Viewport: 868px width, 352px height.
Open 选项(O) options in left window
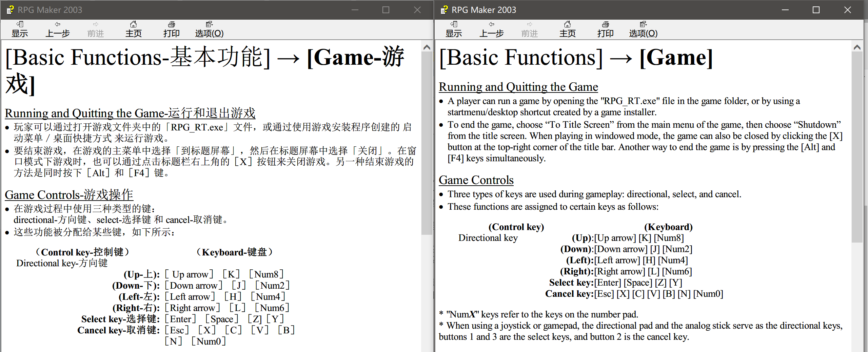click(x=209, y=29)
